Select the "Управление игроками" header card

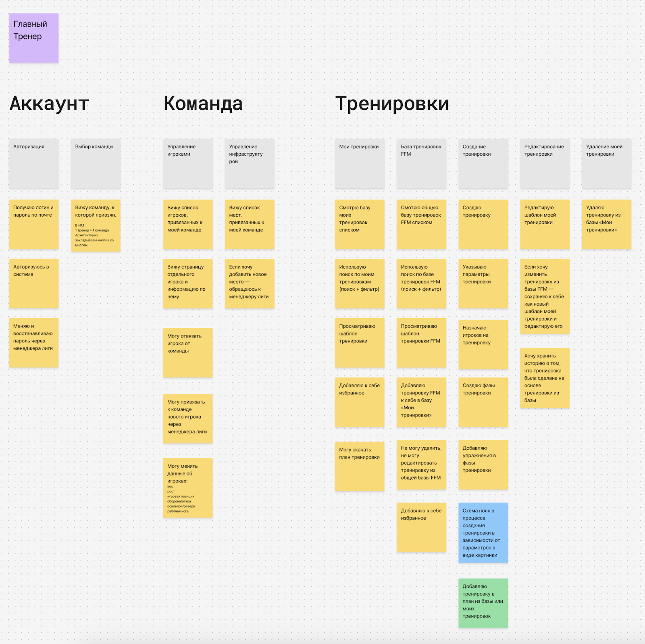tap(188, 165)
